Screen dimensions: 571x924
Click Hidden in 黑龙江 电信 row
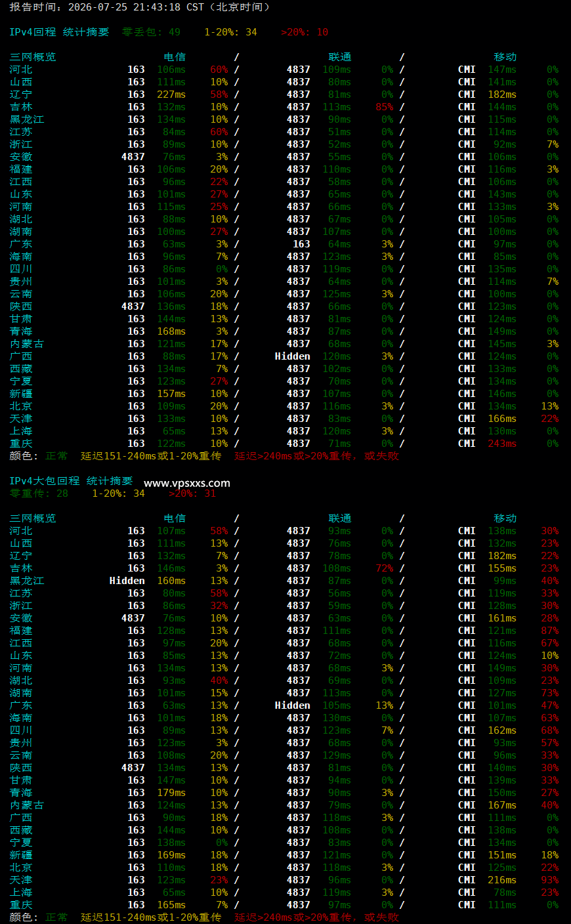point(127,581)
